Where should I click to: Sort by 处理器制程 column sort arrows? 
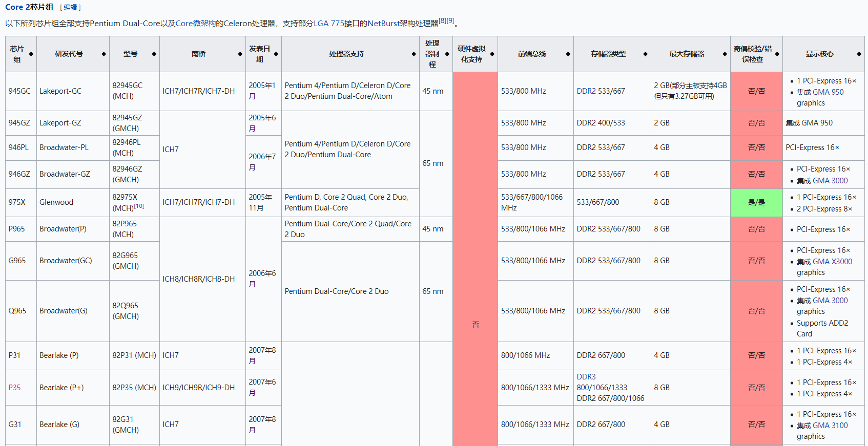pyautogui.click(x=447, y=54)
